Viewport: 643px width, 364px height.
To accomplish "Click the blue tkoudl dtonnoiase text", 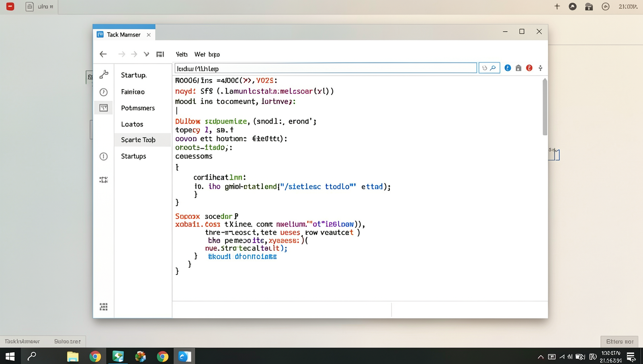I will (242, 256).
